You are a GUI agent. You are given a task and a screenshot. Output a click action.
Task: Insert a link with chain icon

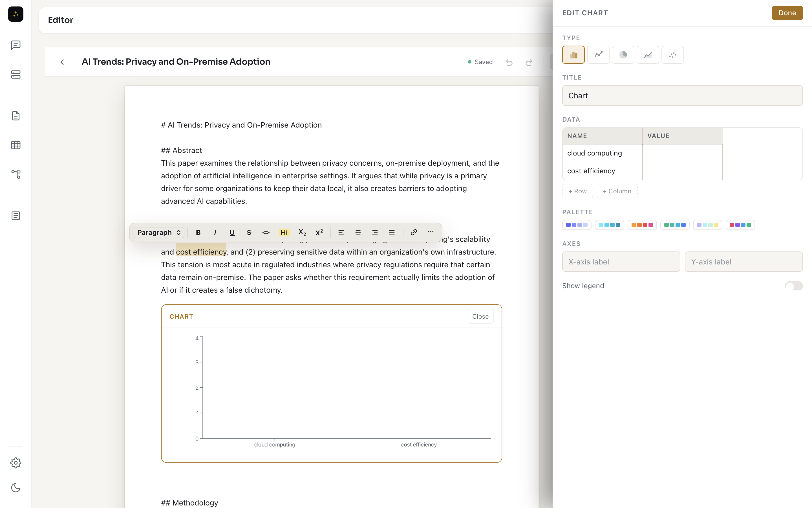[x=414, y=233]
